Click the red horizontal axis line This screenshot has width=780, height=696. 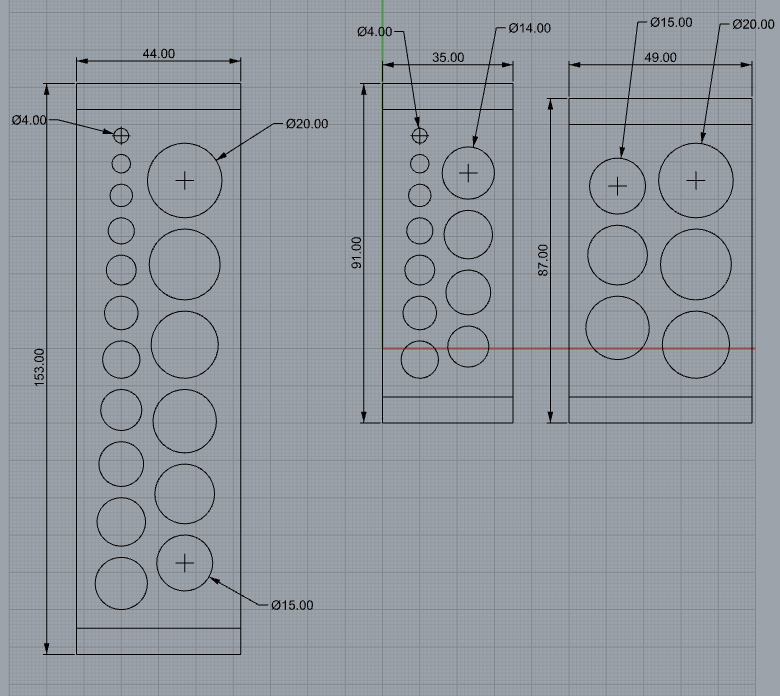coord(540,348)
